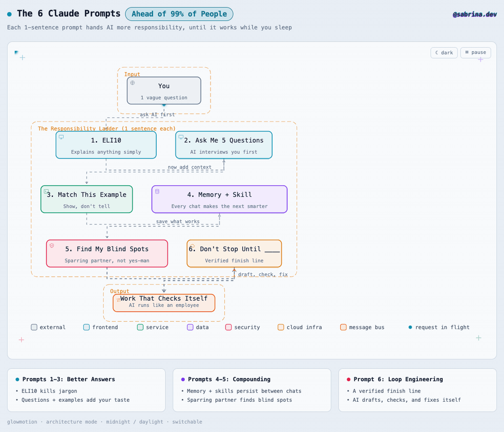Click the '1 vague question' caption
504x432 pixels.
164,97
